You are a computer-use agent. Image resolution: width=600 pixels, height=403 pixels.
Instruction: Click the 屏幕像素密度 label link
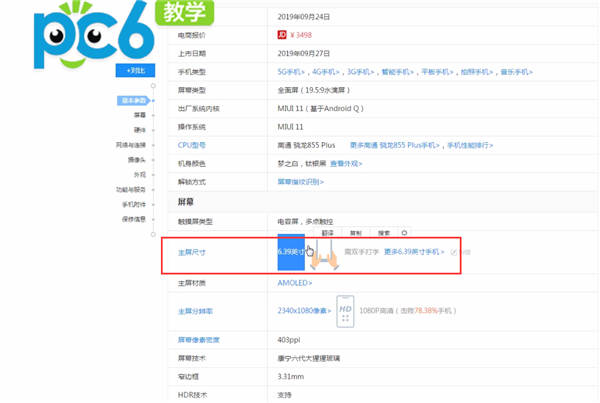click(x=199, y=340)
